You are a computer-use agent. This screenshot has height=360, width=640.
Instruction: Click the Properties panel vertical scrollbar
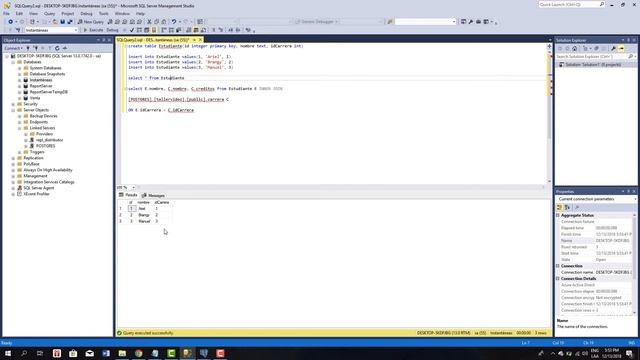click(634, 263)
